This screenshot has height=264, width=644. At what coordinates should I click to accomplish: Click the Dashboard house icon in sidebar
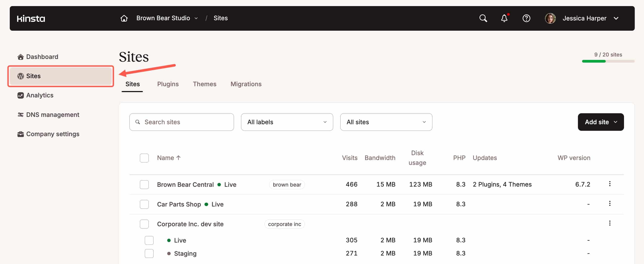[x=20, y=57]
